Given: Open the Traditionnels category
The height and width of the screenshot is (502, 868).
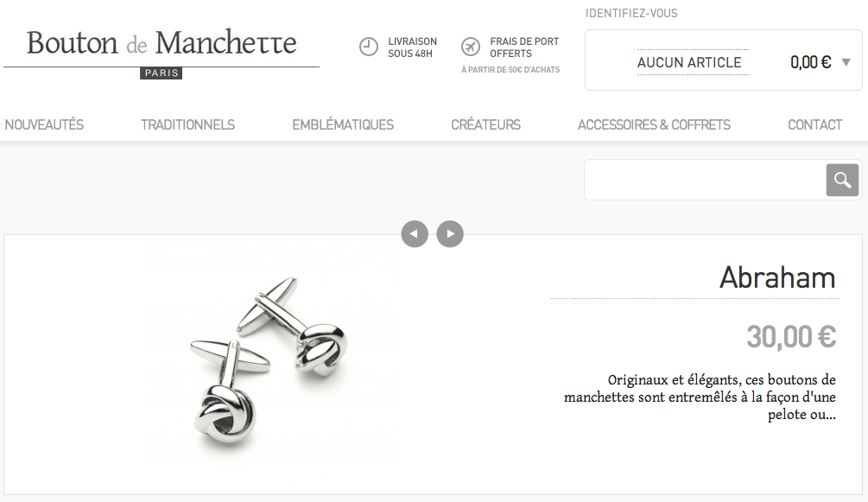Looking at the screenshot, I should pos(187,124).
